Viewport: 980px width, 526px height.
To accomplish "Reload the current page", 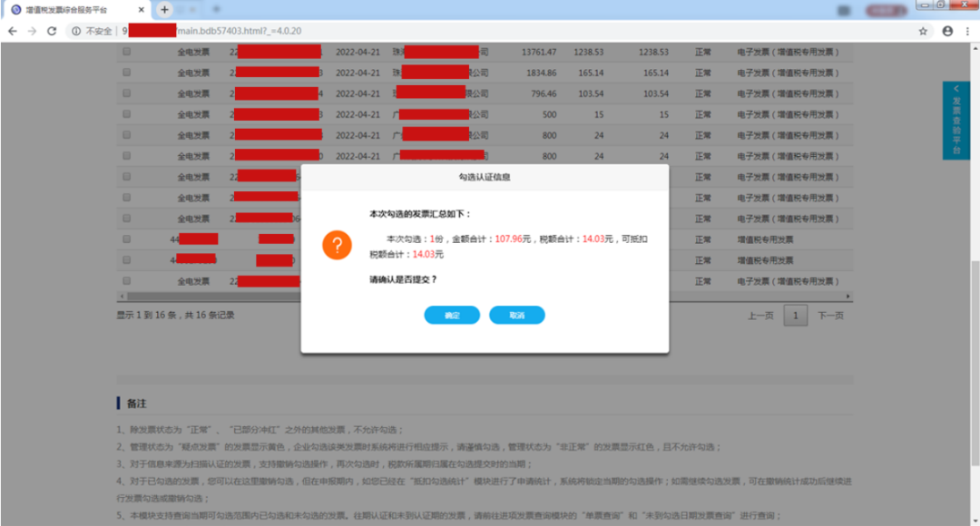I will pos(52,31).
